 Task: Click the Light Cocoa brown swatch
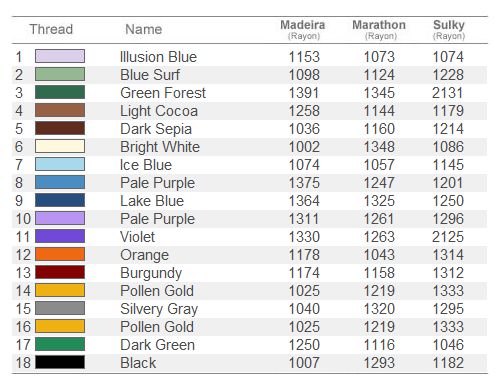point(60,110)
